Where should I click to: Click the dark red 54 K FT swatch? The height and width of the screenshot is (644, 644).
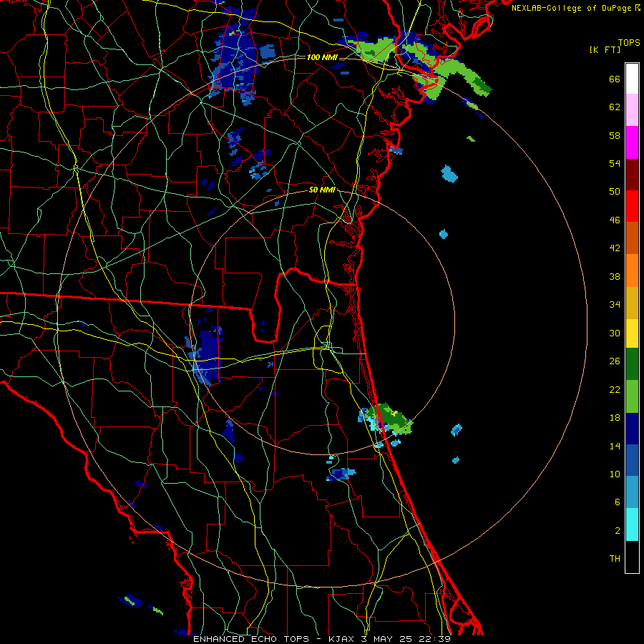click(632, 174)
